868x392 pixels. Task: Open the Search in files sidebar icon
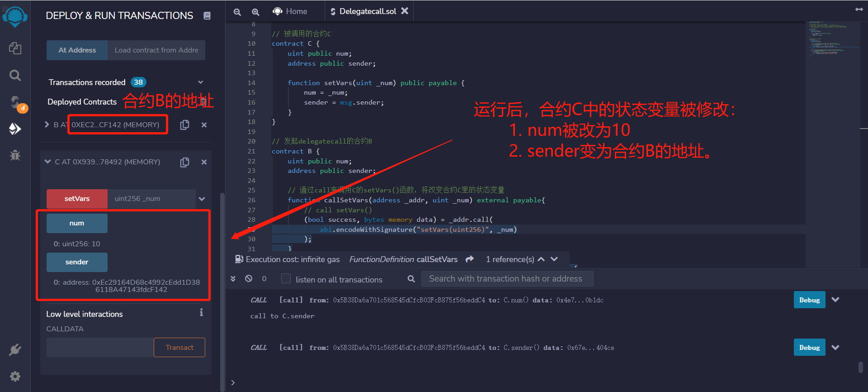pyautogui.click(x=15, y=75)
